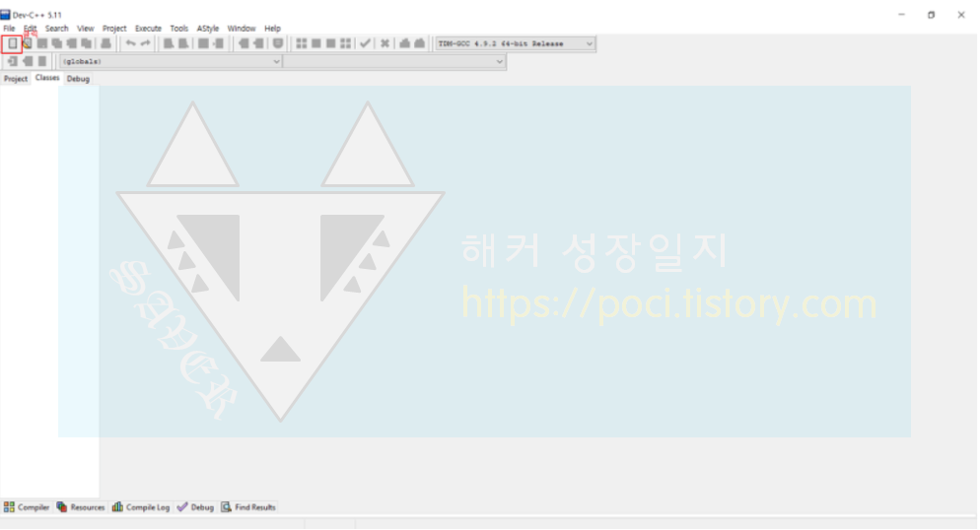Click the Debug checkmark toolbar icon
This screenshot has height=530, width=980.
pyautogui.click(x=365, y=43)
